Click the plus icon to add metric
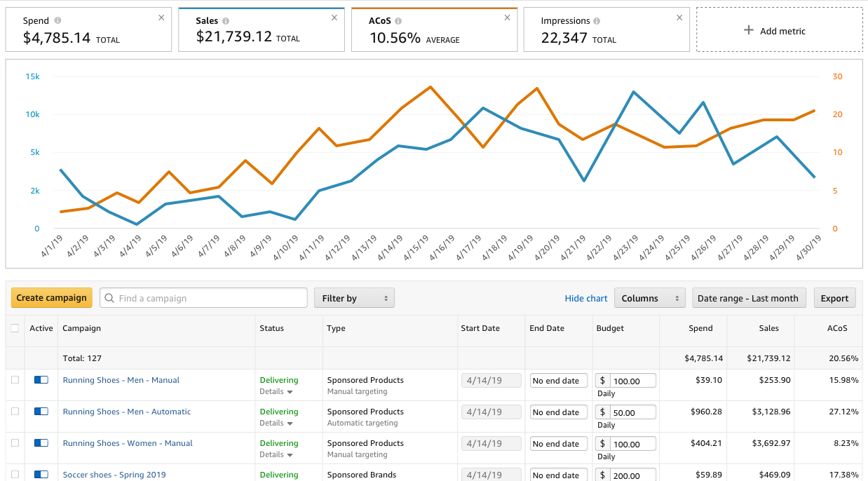Viewport: 868px width, 481px height. pos(749,31)
